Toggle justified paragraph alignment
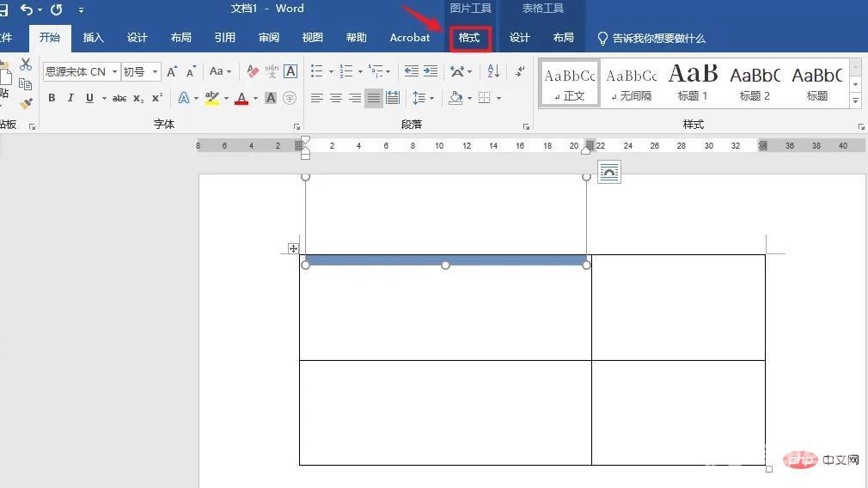Screen dimensions: 868x488 (373, 98)
